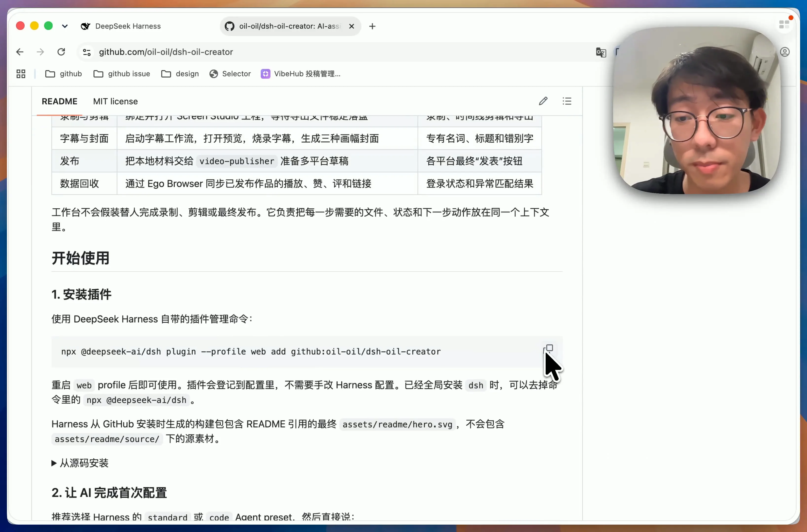
Task: Expand the 从源码安装 details section
Action: (80, 463)
